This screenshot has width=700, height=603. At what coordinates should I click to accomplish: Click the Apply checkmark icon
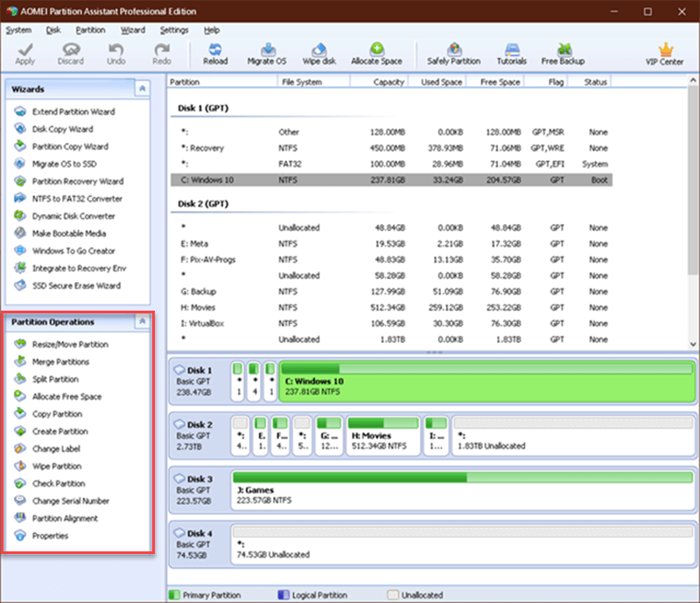[25, 49]
